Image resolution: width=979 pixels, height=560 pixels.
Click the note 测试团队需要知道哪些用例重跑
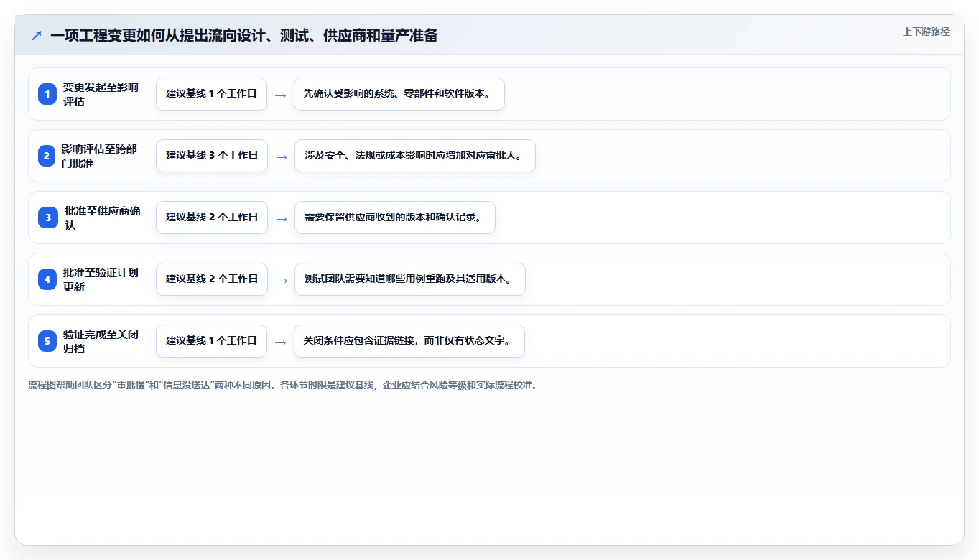point(410,279)
